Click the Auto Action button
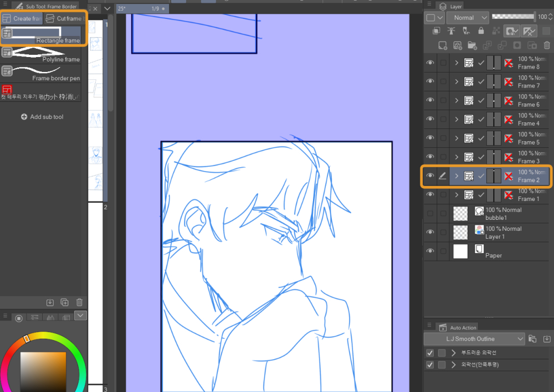Screen dimensions: 554x392 pyautogui.click(x=458, y=327)
